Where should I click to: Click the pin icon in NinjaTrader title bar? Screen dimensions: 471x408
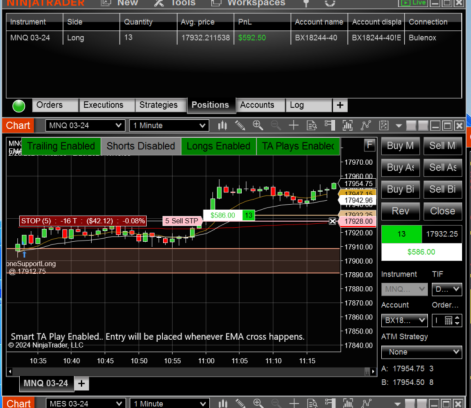(306, 3)
